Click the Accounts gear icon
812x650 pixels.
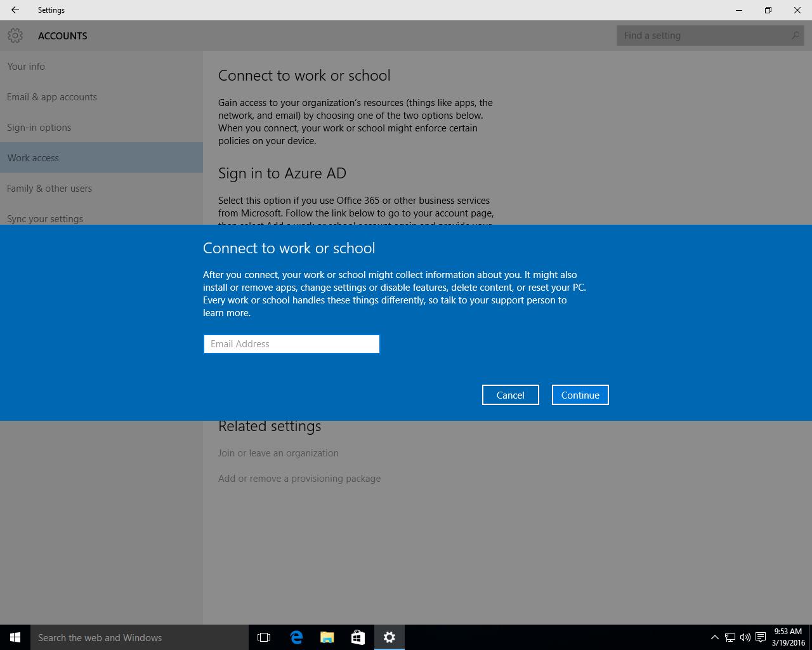click(15, 36)
